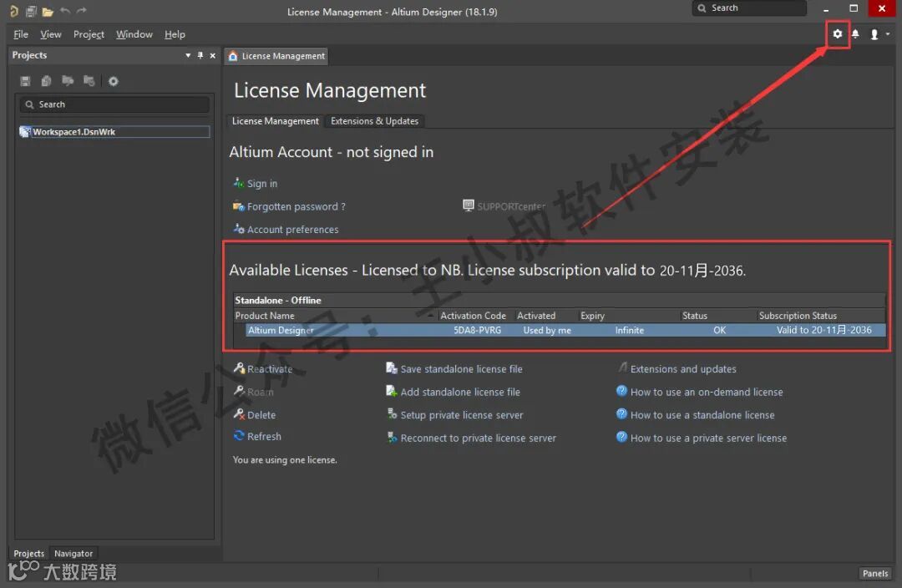Open the Setup system preferences gear icon
The height and width of the screenshot is (588, 902).
pos(838,34)
